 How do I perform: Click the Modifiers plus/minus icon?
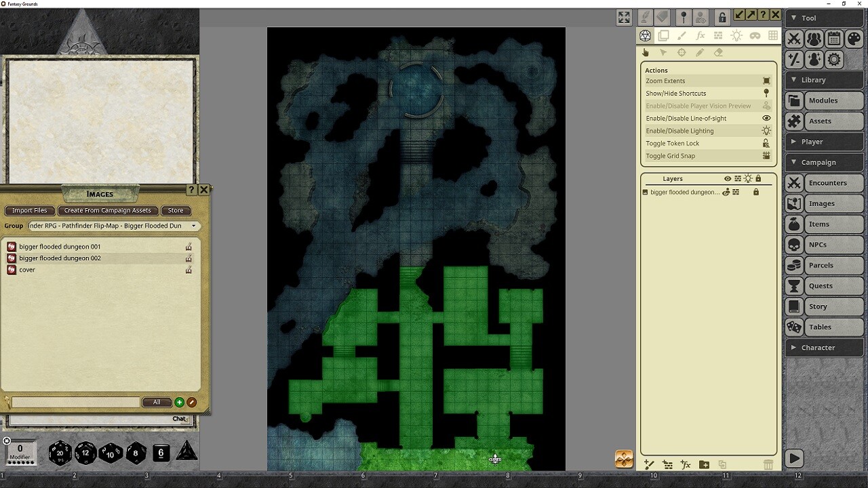(793, 59)
